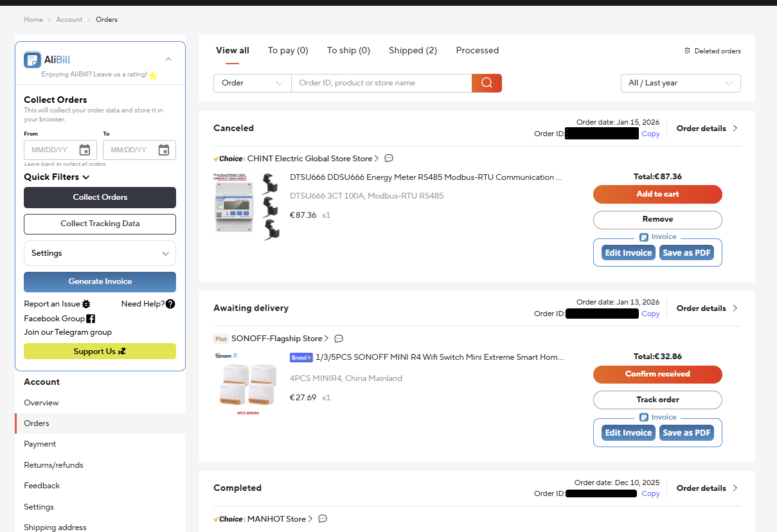Open the All / Last year filter dropdown

pyautogui.click(x=681, y=83)
